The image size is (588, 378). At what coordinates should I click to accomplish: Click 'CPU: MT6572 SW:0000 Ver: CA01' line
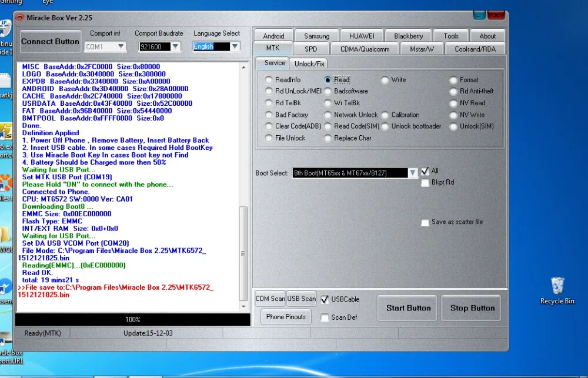[77, 199]
